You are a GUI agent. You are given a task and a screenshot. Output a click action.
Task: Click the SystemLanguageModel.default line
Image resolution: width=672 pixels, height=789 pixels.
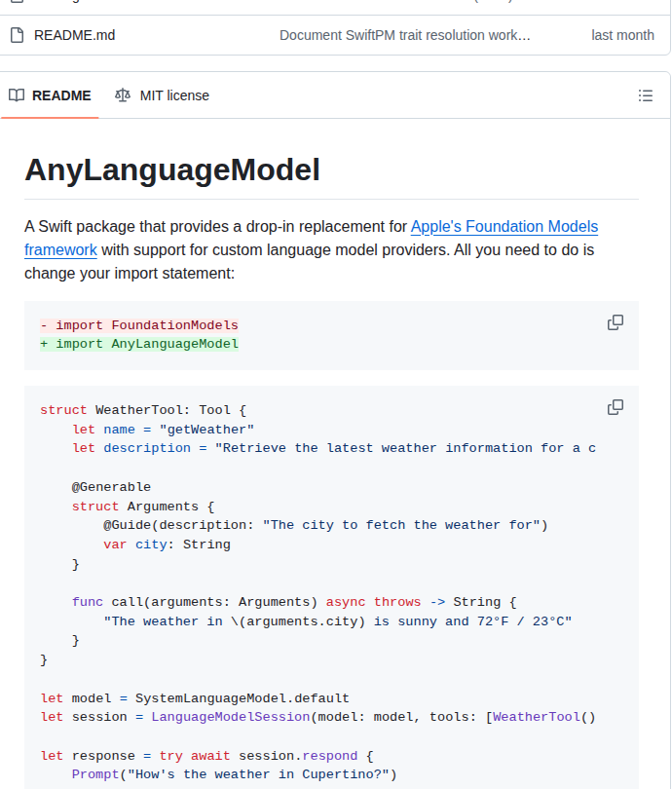[x=195, y=698]
